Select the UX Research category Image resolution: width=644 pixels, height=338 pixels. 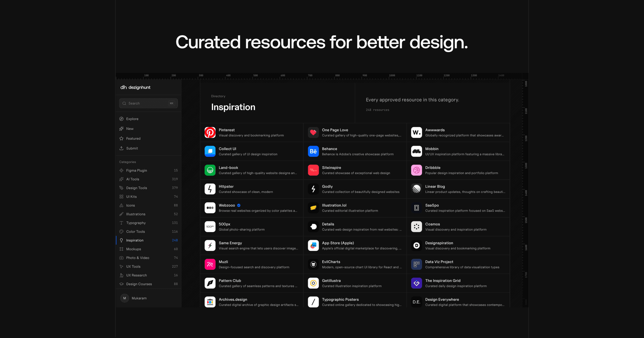coord(148,275)
